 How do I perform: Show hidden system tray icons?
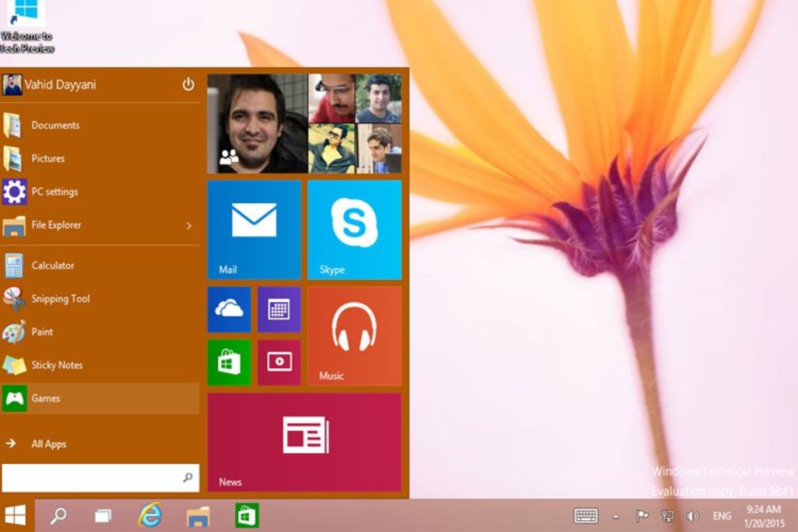tap(616, 517)
